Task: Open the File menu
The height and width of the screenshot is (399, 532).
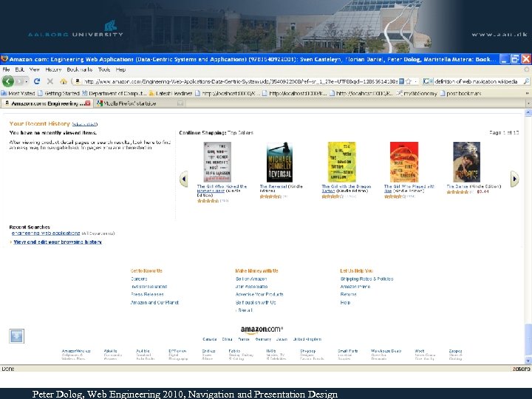Action: click(6, 69)
